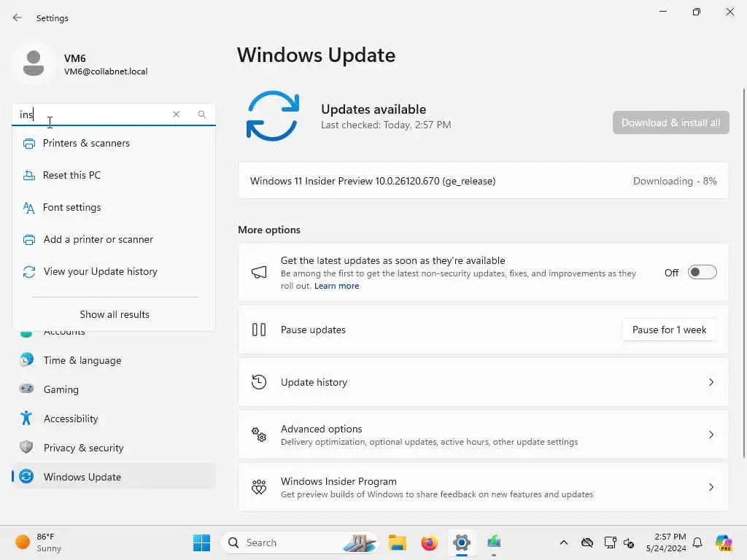Image resolution: width=747 pixels, height=560 pixels.
Task: Select Add a printer or scanner suggestion
Action: tap(113, 239)
